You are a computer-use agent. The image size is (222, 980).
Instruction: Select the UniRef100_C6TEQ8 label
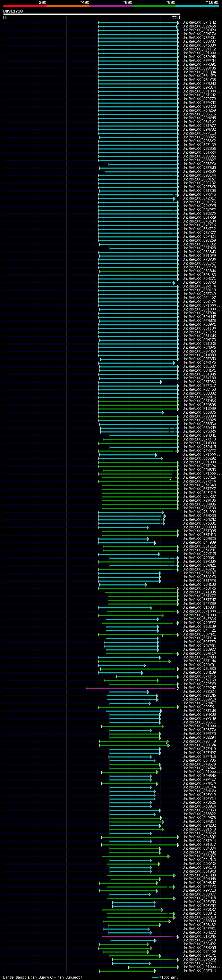click(x=199, y=191)
